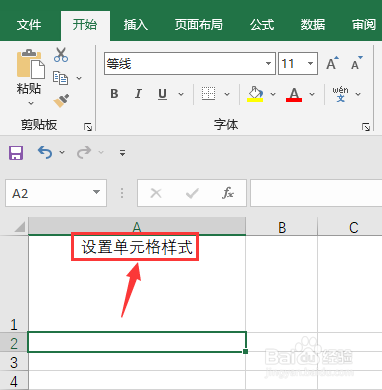Image resolution: width=382 pixels, height=390 pixels.
Task: Select column A header
Action: tap(137, 227)
